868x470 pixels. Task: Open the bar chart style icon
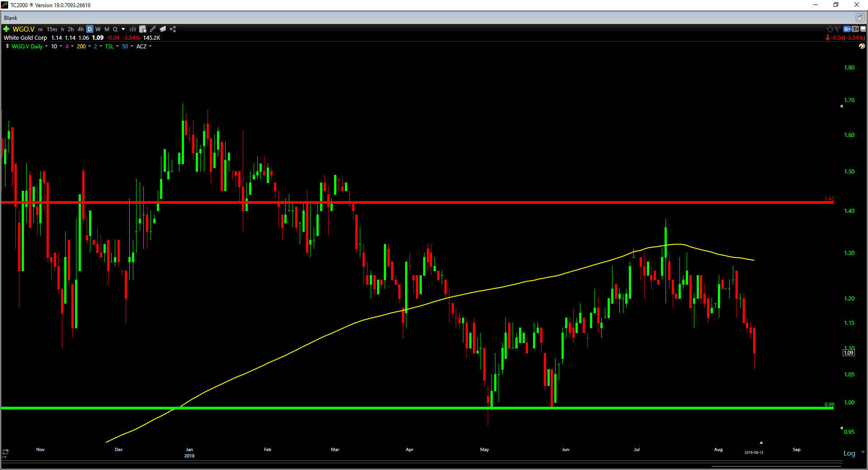coord(133,29)
